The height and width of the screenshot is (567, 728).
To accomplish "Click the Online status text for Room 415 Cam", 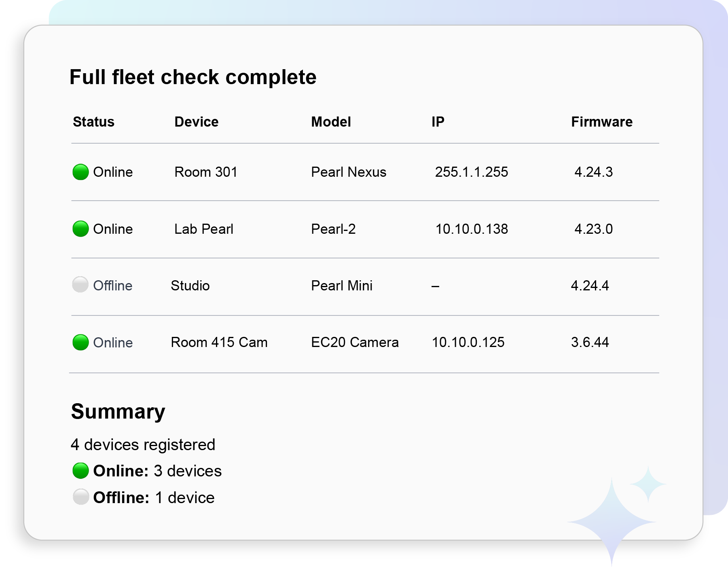I will tap(113, 343).
